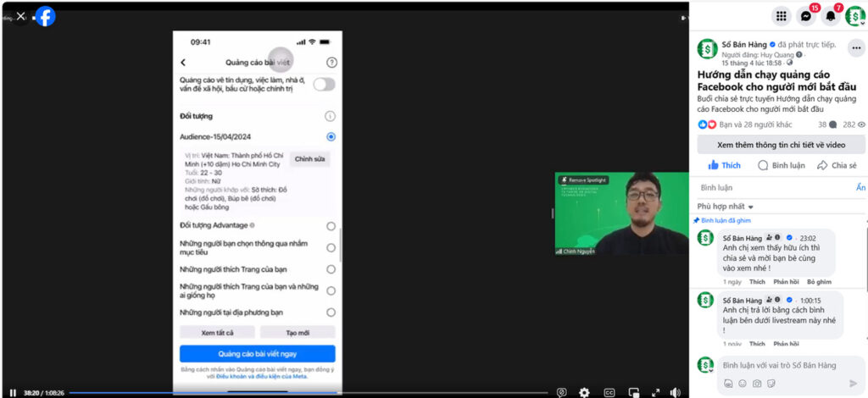
Task: Open the Facebook apps grid menu
Action: 781,16
